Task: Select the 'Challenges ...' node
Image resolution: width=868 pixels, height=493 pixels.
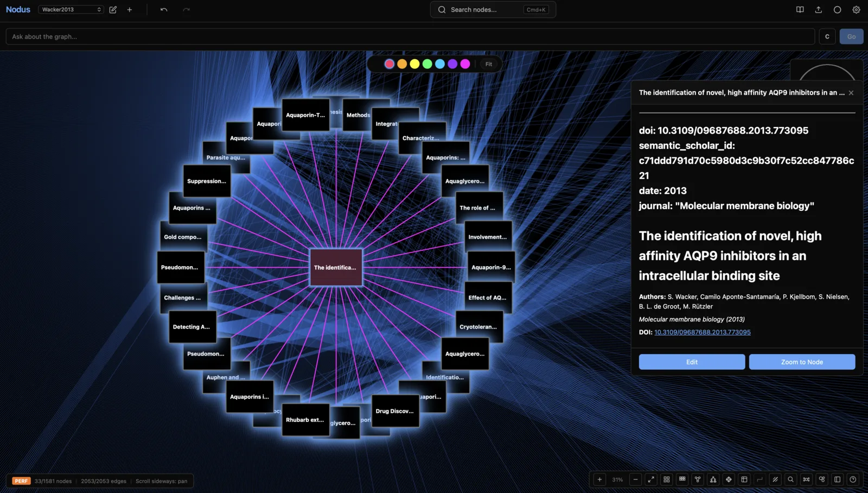Action: 183,298
